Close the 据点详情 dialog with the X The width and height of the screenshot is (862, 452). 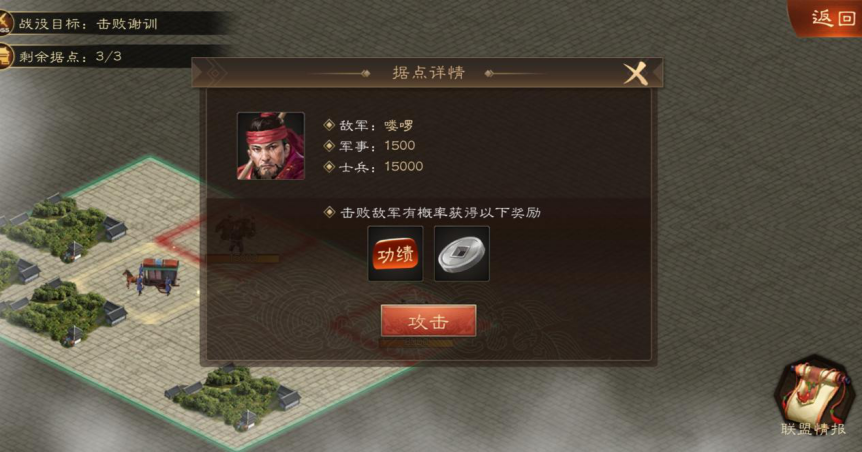coord(635,73)
